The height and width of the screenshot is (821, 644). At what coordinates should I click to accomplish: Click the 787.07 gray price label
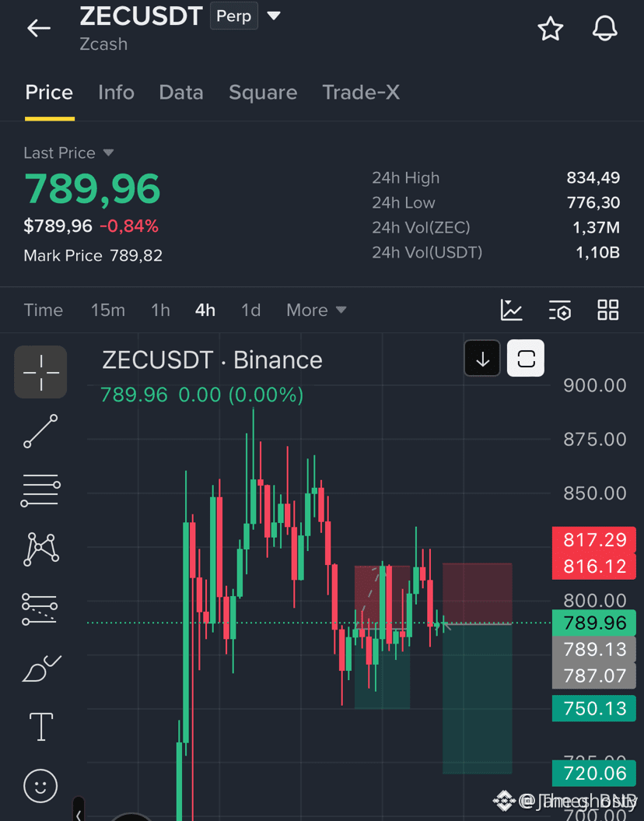pos(594,675)
